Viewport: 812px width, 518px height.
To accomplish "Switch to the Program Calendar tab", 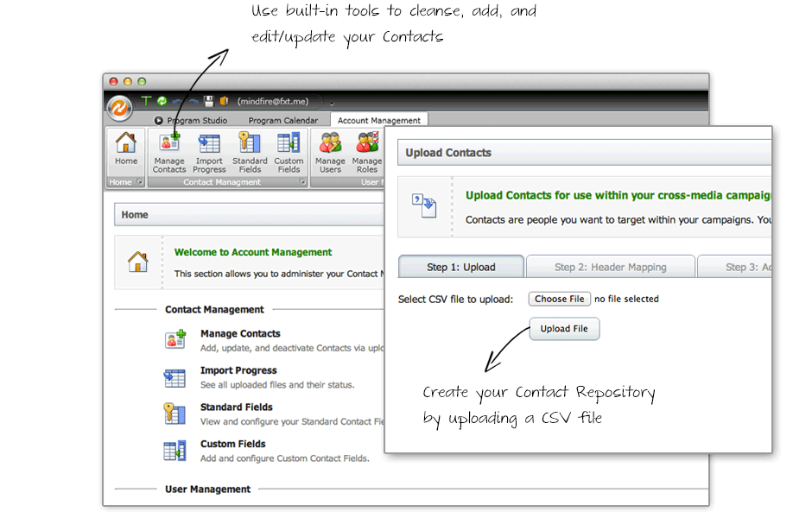I will point(282,121).
